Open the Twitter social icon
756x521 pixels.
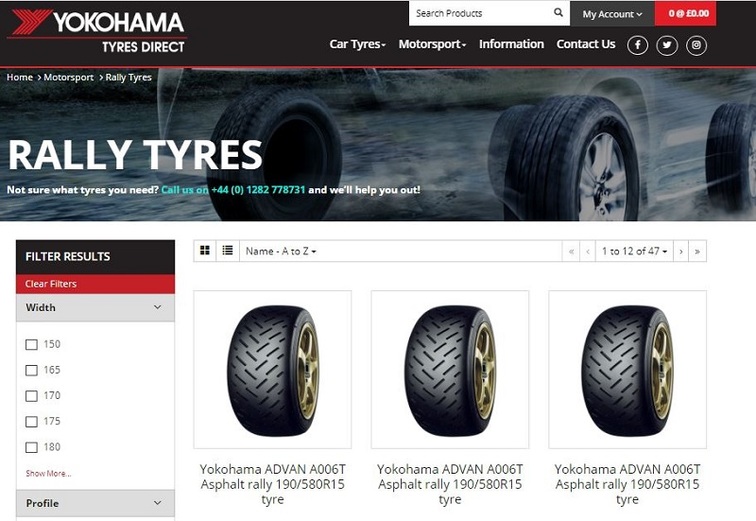tap(667, 45)
